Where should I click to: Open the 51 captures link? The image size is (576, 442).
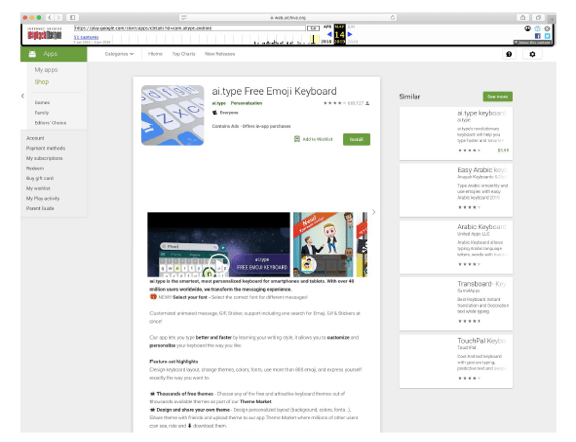86,37
